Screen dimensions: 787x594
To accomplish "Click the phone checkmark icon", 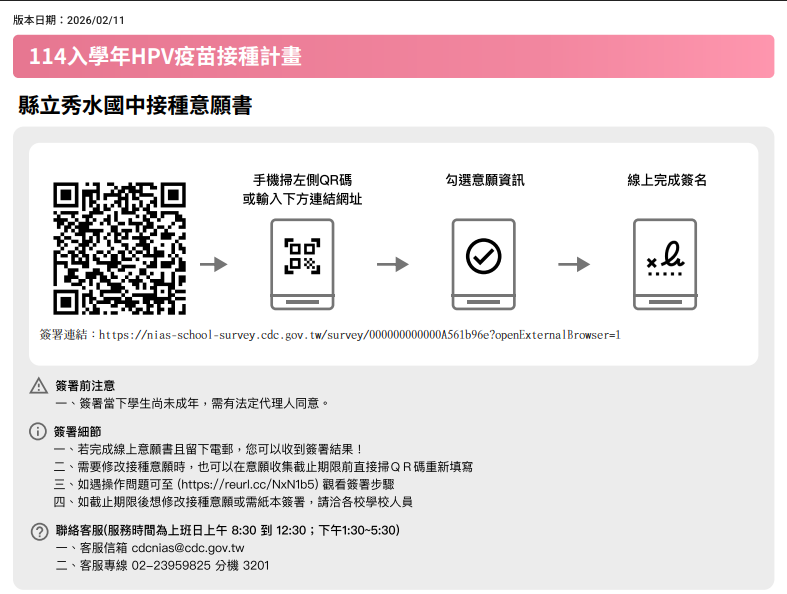I will click(x=483, y=264).
